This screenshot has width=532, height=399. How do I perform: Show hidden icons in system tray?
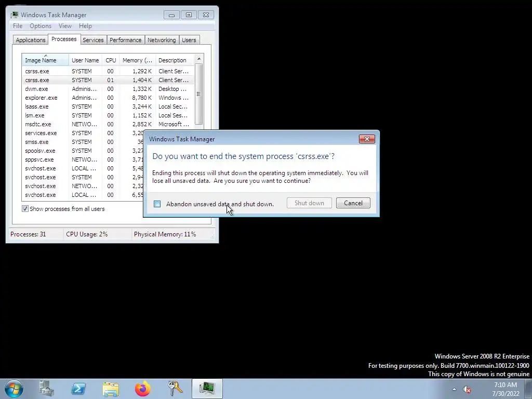tap(454, 389)
